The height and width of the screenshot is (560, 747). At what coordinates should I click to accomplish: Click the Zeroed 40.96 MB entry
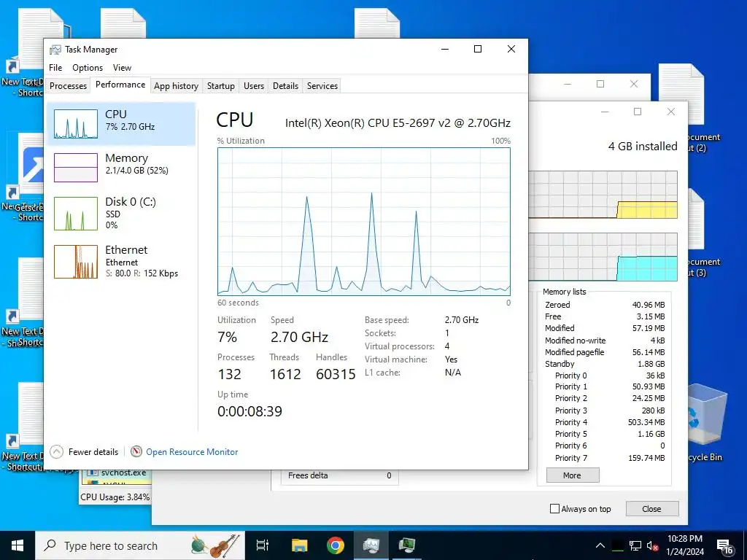pos(605,305)
